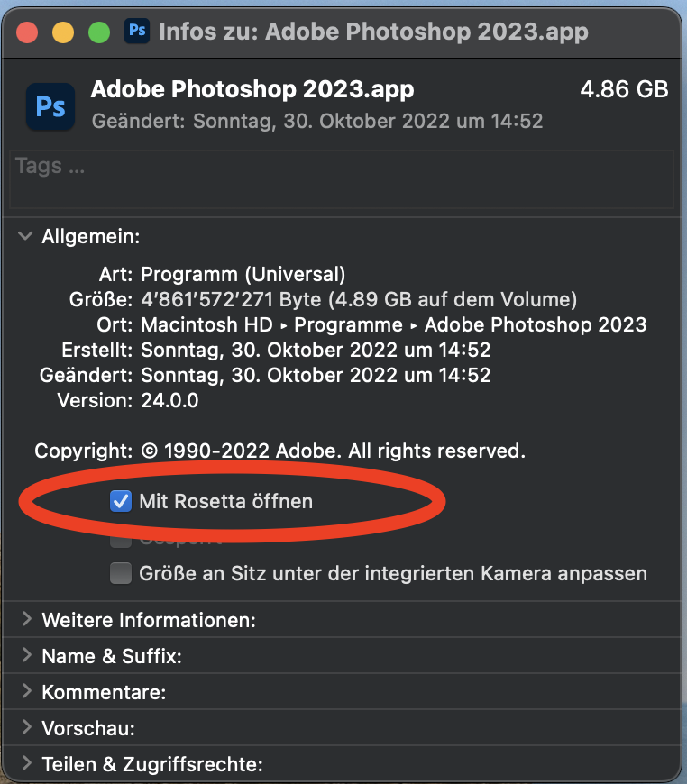Click Programme in the Ort path
Image resolution: width=687 pixels, height=784 pixels.
point(348,324)
